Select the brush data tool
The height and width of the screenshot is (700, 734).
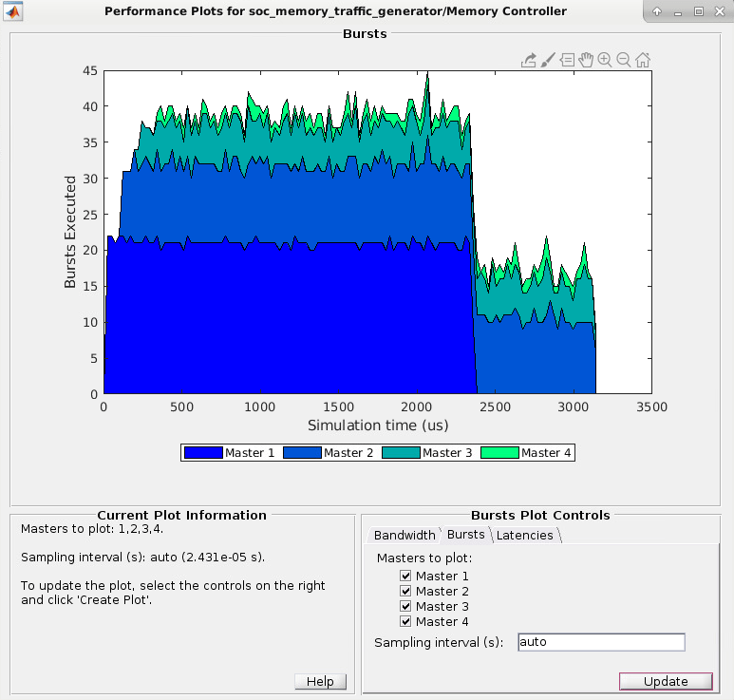click(548, 60)
